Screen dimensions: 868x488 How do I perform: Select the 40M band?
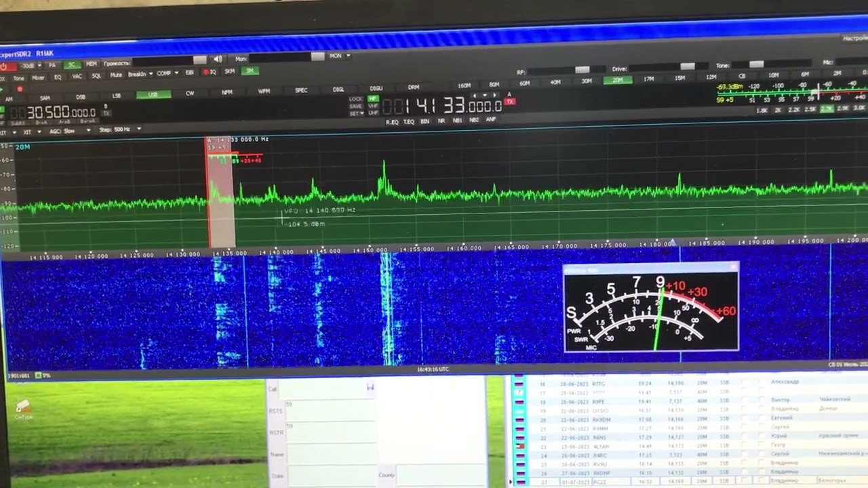click(x=555, y=82)
